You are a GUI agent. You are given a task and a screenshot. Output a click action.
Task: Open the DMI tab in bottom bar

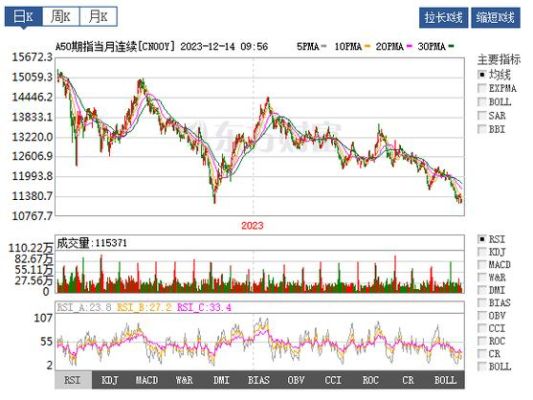coord(222,380)
